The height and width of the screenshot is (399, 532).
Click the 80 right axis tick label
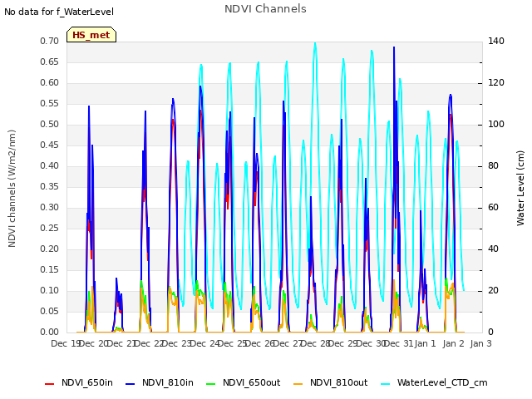tap(493, 166)
